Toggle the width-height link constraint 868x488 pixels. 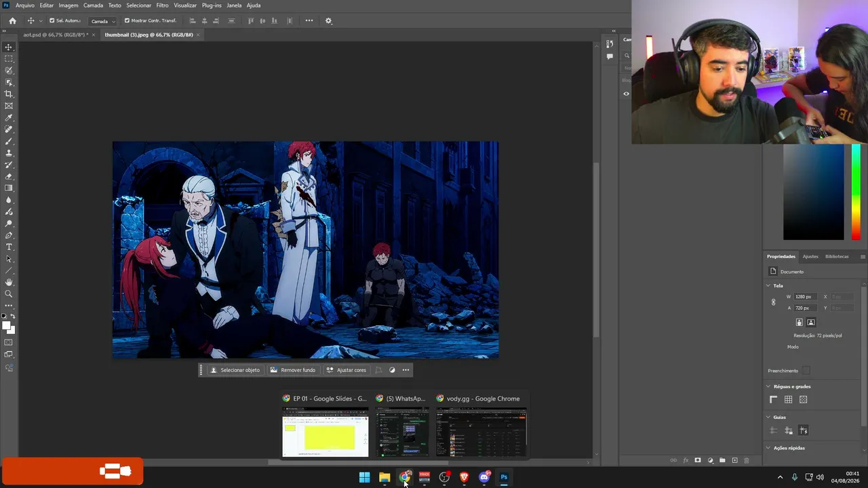(x=773, y=302)
